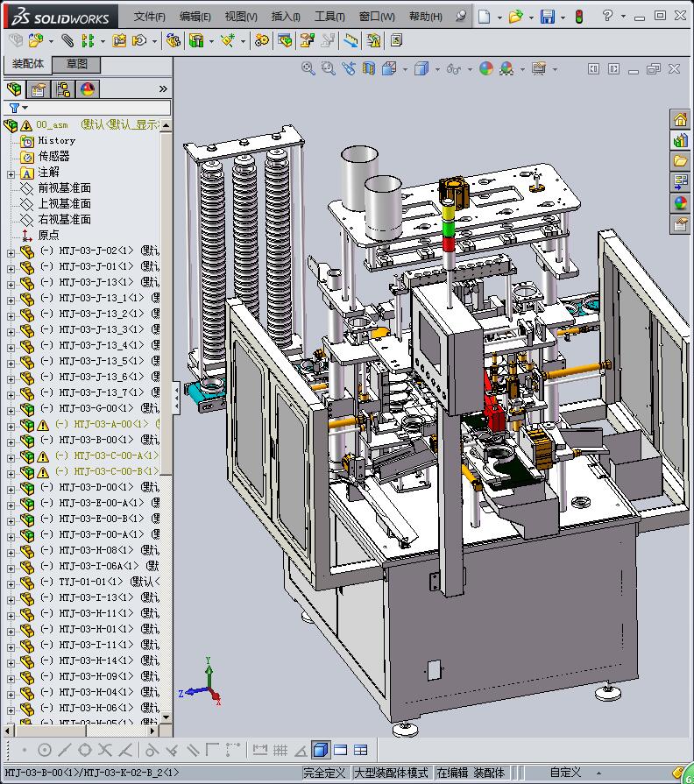This screenshot has height=784, width=694.
Task: Open File Explorer task pane folder icon
Action: pyautogui.click(x=681, y=161)
